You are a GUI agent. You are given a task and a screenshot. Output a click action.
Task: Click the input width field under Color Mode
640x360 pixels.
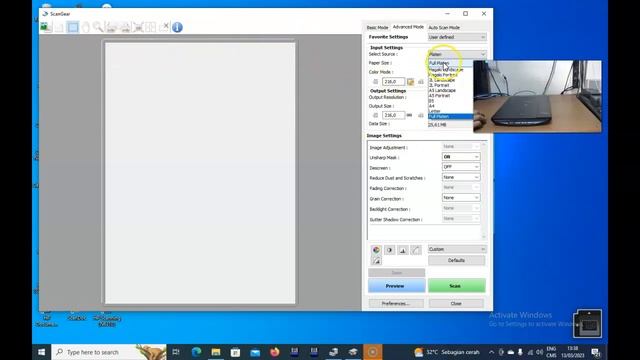coord(393,82)
